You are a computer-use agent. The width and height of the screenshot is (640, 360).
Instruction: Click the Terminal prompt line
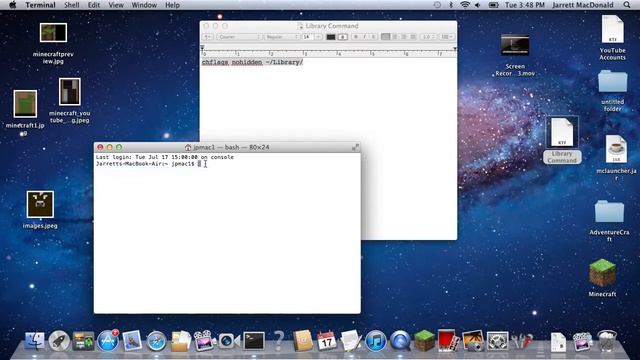(149, 164)
